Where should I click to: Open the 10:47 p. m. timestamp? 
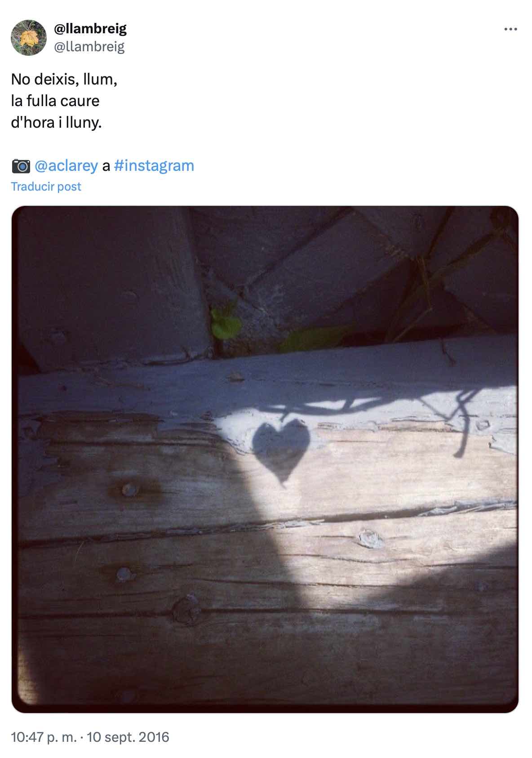tap(44, 737)
